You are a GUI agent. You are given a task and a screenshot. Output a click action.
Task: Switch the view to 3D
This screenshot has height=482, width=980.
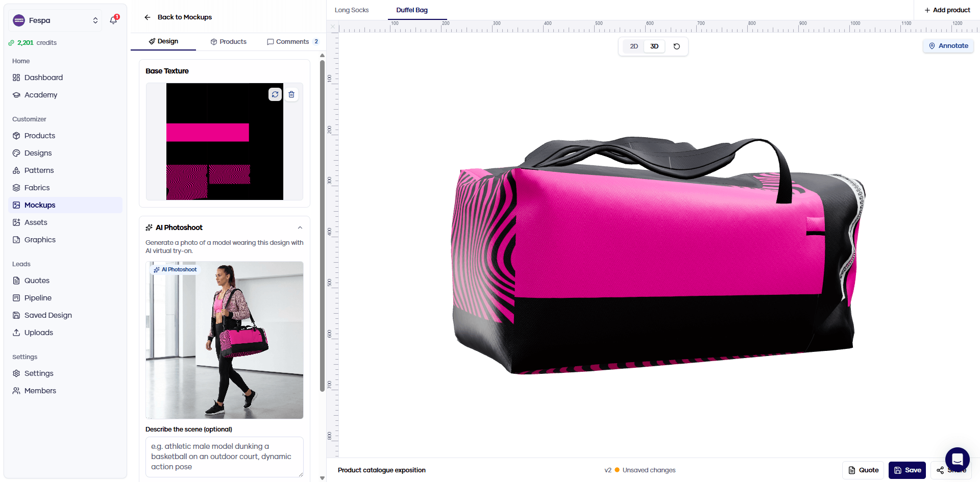654,46
